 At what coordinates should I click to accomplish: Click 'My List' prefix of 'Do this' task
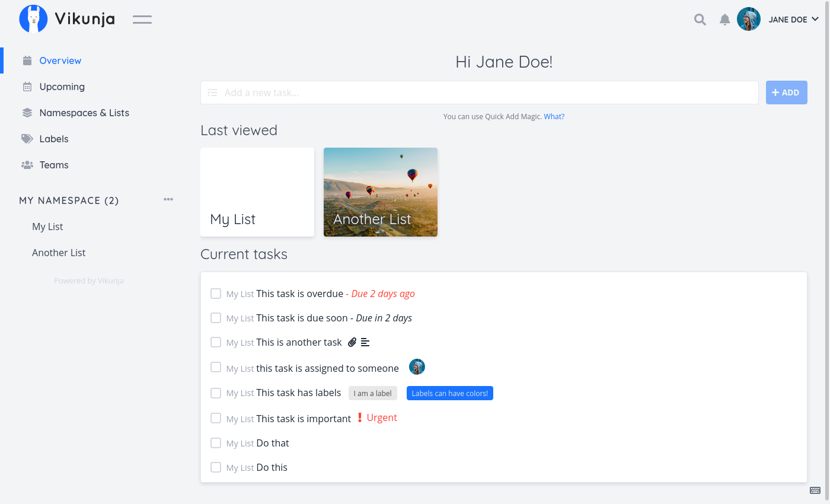[240, 468]
